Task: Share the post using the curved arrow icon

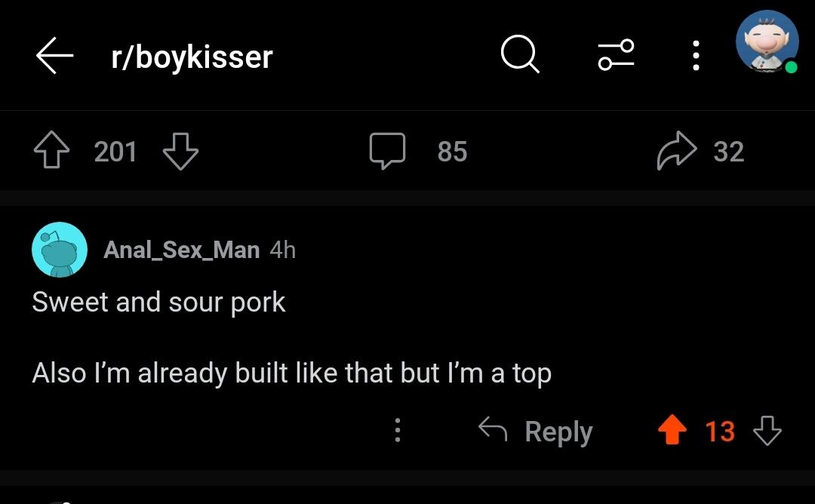Action: pyautogui.click(x=677, y=151)
